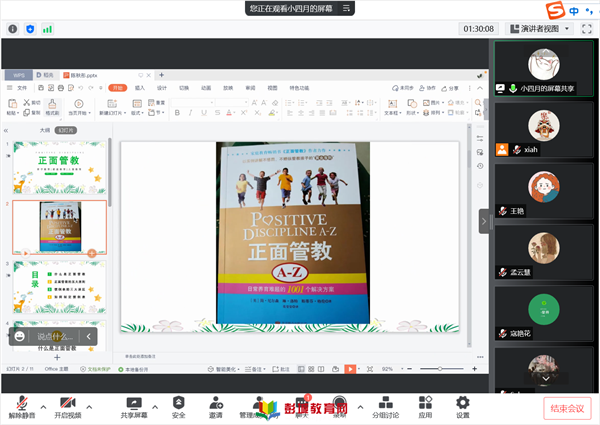Collapse the participant video side panel
This screenshot has height=425, width=600.
click(484, 221)
